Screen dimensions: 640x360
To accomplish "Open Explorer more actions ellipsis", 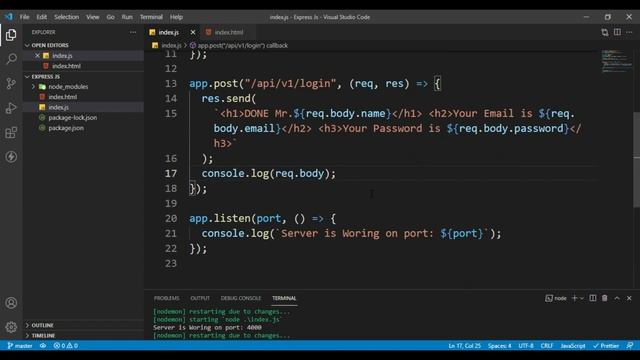I will (133, 32).
